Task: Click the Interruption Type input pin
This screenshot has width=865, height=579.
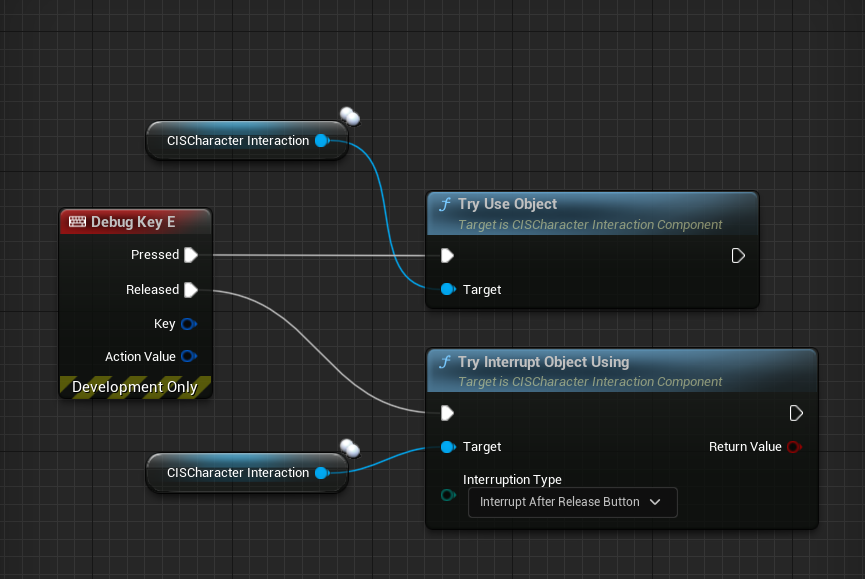Action: [x=448, y=496]
